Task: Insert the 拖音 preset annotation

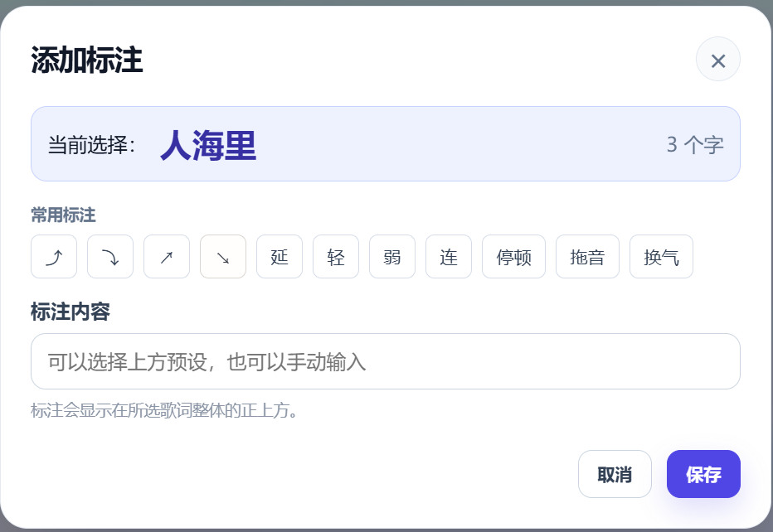Action: point(588,257)
